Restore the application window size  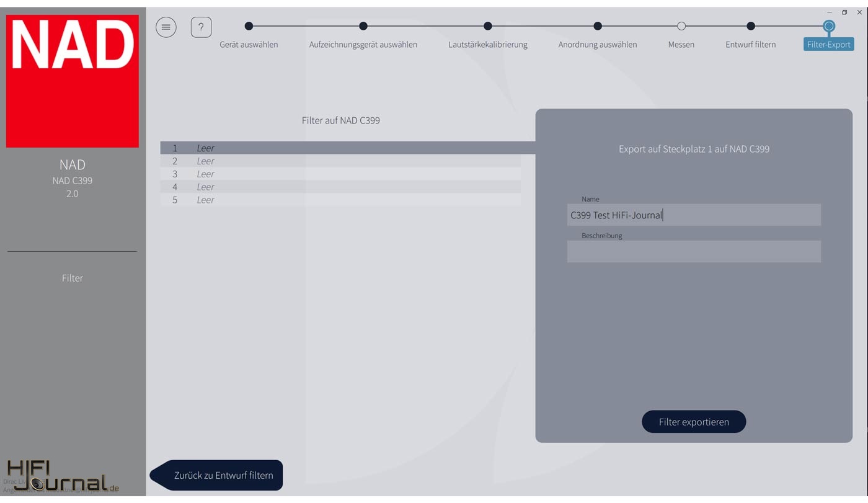844,12
